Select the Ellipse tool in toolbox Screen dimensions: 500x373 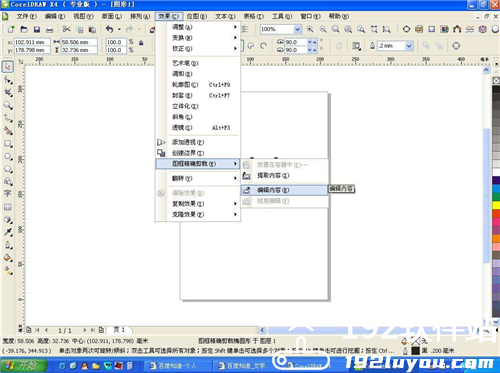(8, 156)
